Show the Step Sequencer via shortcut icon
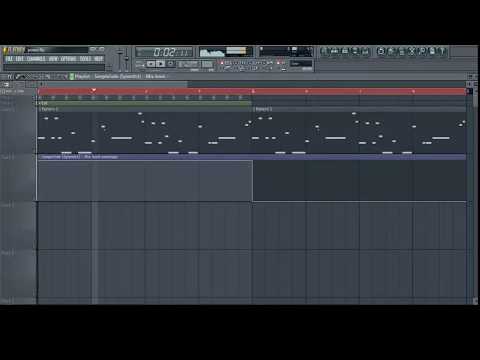The image size is (480, 360). [335, 51]
